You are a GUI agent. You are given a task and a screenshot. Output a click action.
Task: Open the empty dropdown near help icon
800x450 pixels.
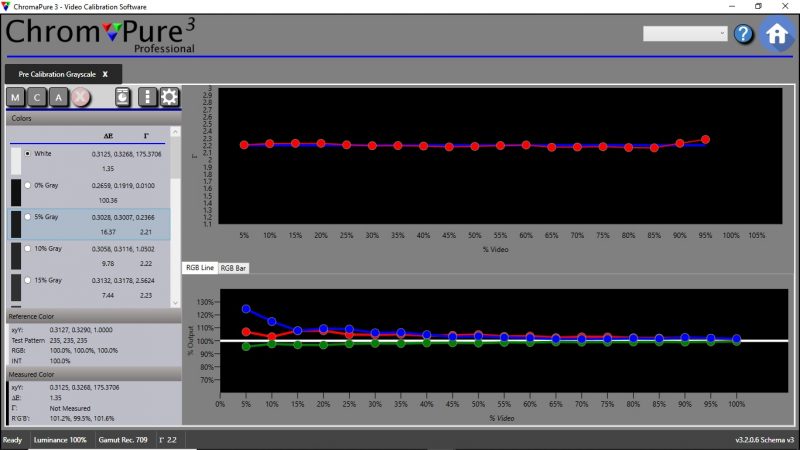point(685,34)
